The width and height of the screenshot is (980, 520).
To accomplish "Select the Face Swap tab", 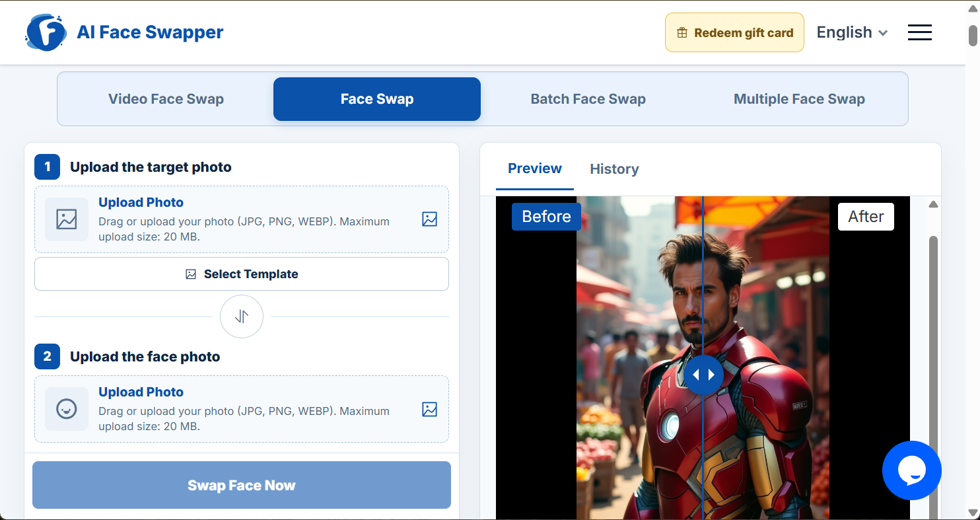I will coord(377,99).
